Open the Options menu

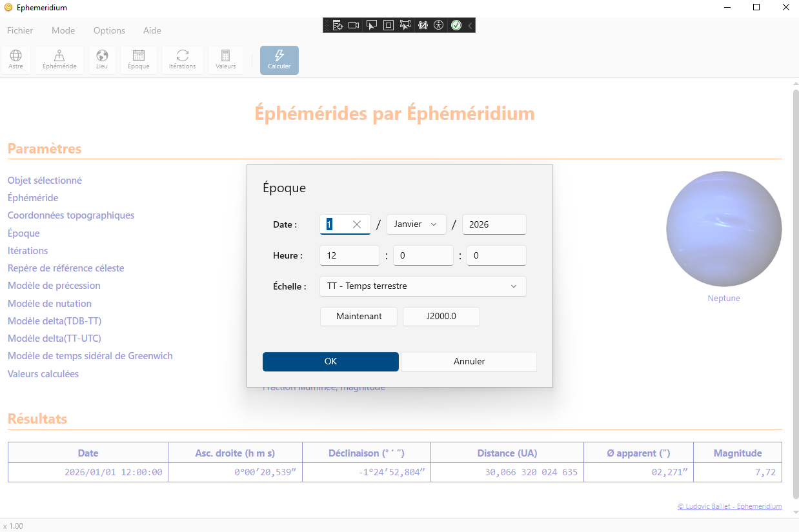[x=109, y=30]
